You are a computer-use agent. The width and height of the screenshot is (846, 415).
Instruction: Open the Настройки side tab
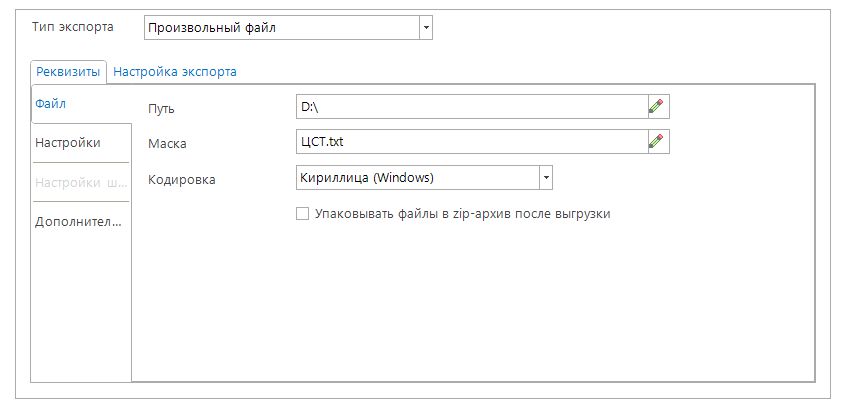[x=68, y=143]
